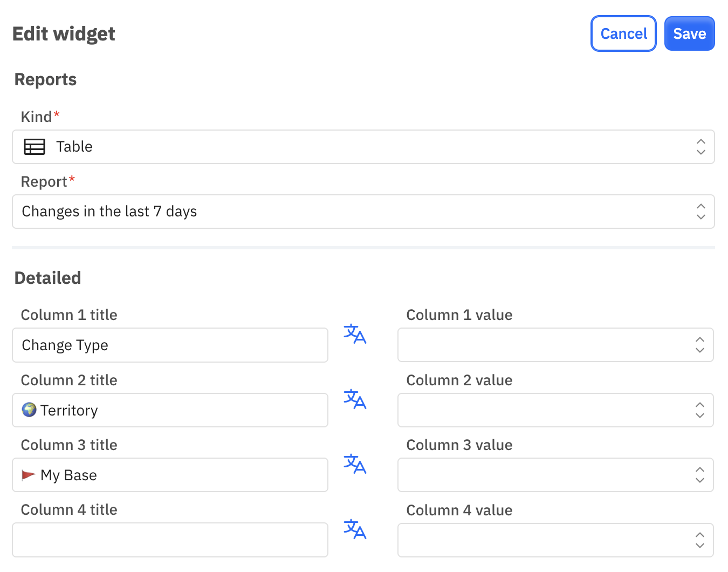Cancel editing the widget

[x=623, y=33]
